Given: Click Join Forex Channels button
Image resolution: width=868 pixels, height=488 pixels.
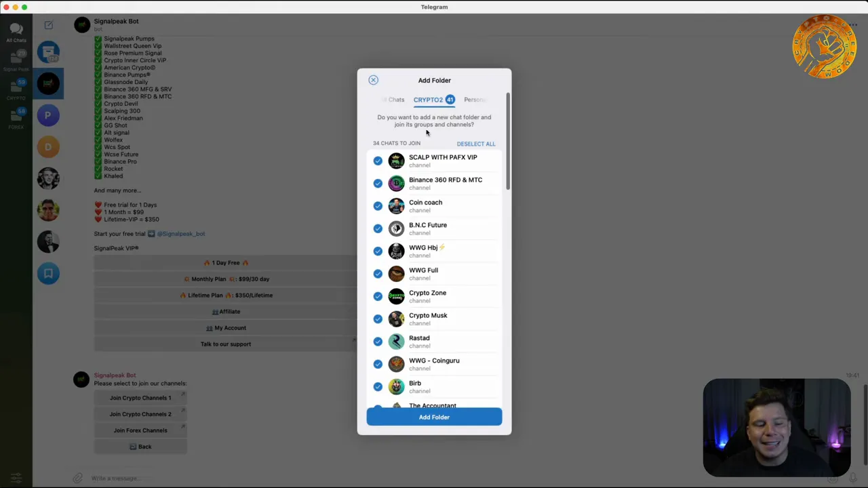Looking at the screenshot, I should (140, 430).
